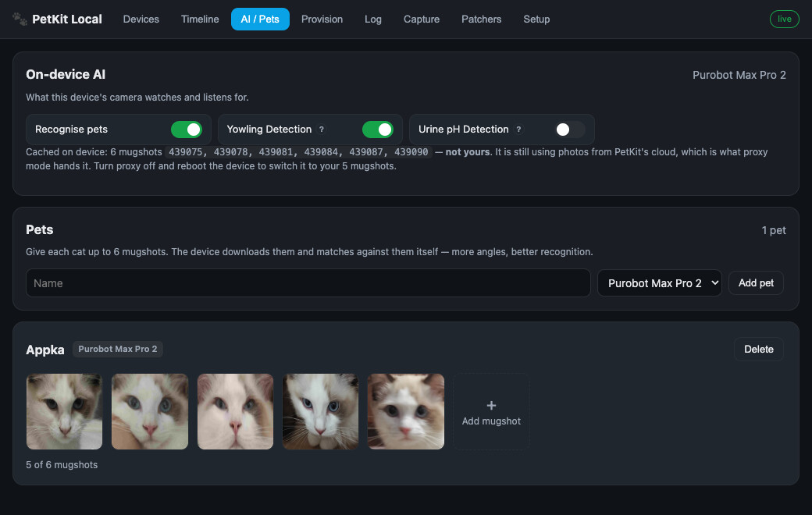Click the plus icon to add mugshot

(491, 405)
